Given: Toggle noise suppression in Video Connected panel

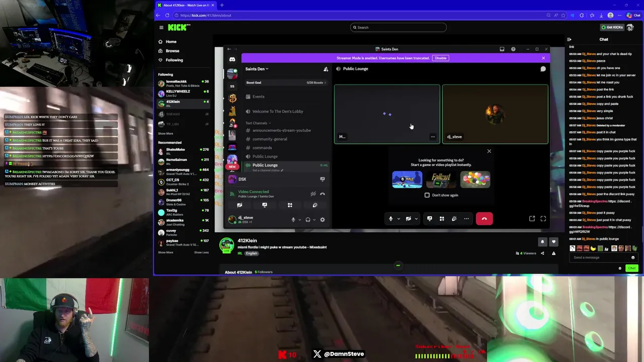Looking at the screenshot, I should click(x=313, y=194).
